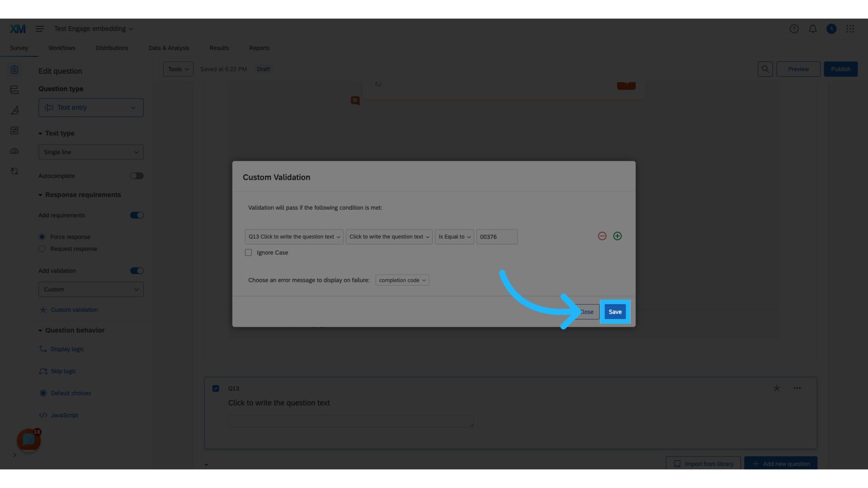Open notifications bell icon

tap(813, 29)
